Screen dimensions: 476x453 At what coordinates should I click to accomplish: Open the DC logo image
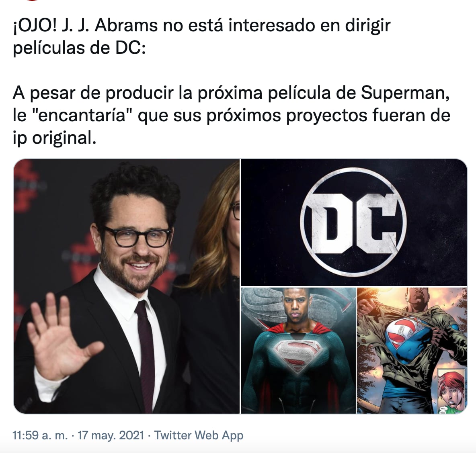[354, 222]
